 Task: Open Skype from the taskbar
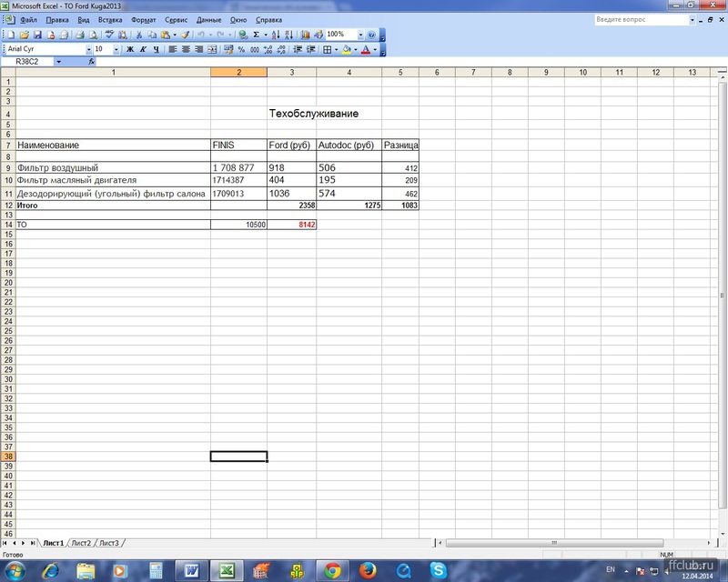tap(438, 570)
